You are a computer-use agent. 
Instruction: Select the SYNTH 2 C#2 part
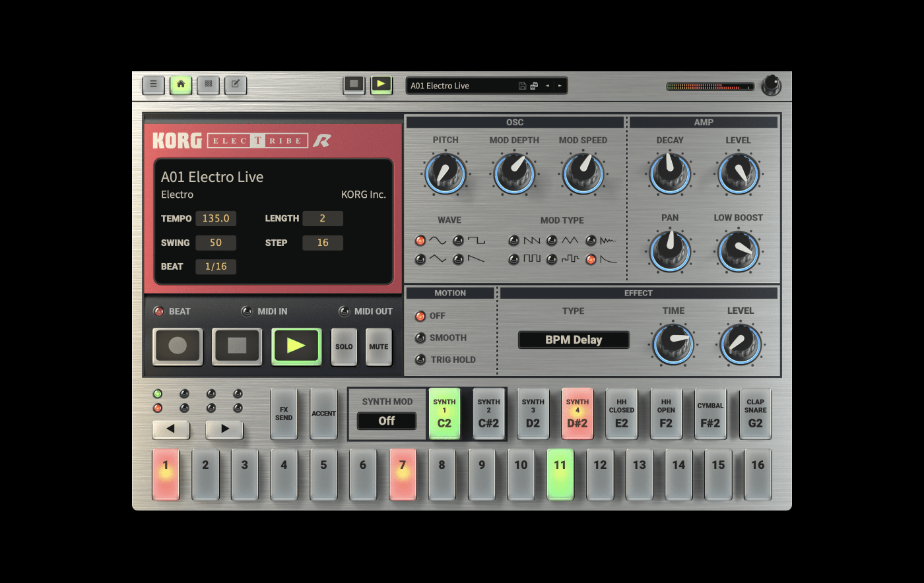488,414
